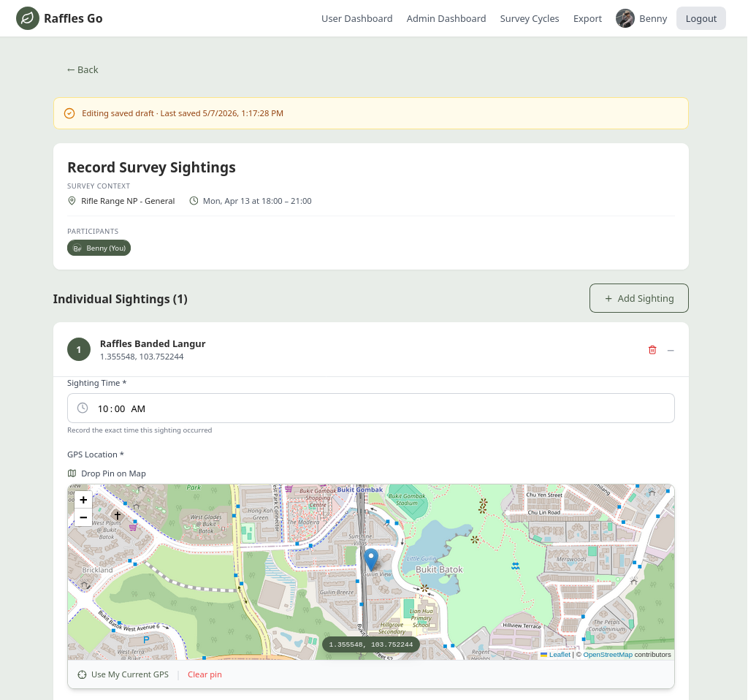Add a new sighting
748x700 pixels.
[x=638, y=298]
